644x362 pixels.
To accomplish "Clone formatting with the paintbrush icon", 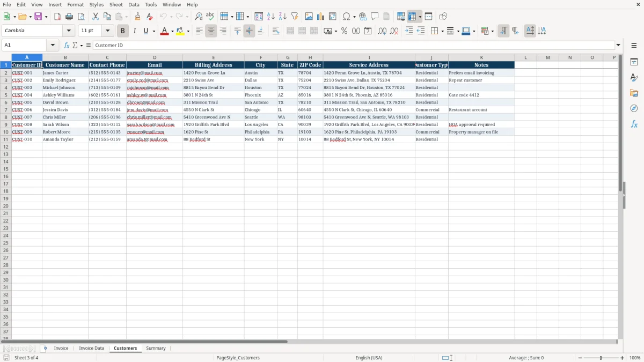I will click(138, 17).
